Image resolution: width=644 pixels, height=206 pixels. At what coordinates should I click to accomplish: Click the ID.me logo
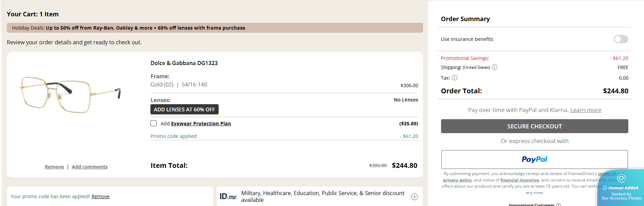pos(228,196)
